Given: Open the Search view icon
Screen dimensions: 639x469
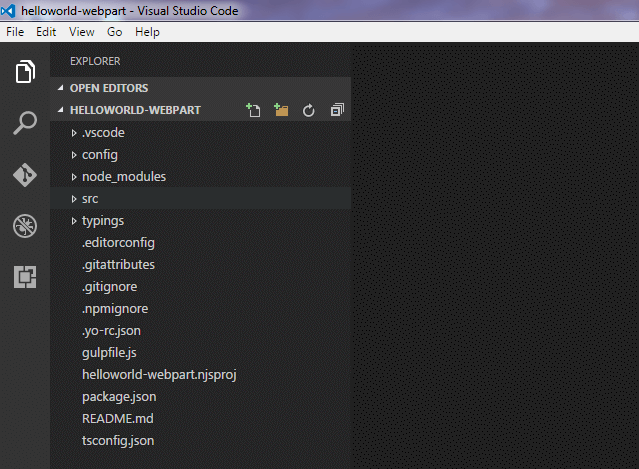Looking at the screenshot, I should pyautogui.click(x=25, y=123).
